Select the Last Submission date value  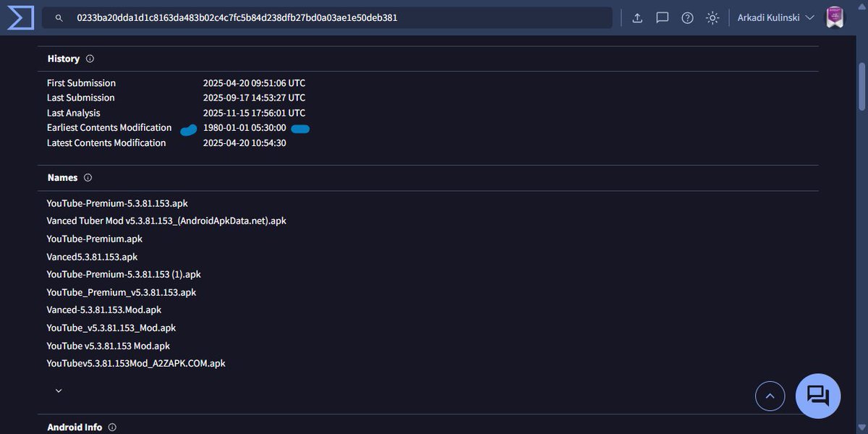pos(254,98)
